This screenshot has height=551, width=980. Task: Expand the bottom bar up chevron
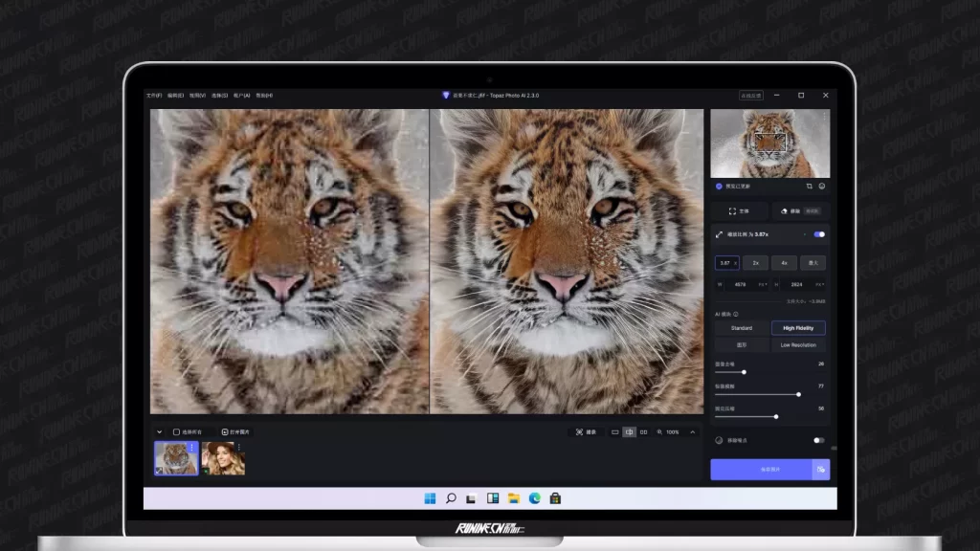coord(694,432)
